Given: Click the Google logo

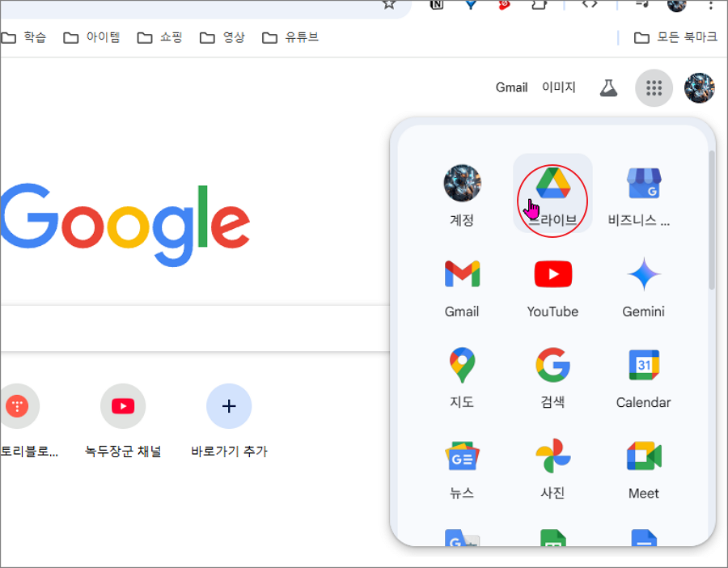Looking at the screenshot, I should click(125, 224).
